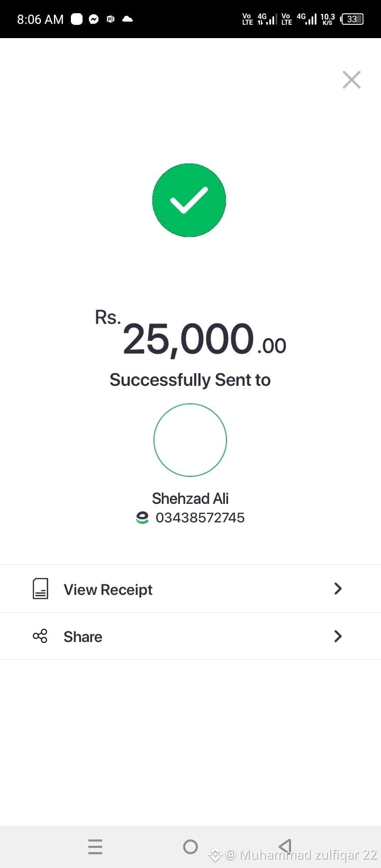381x868 pixels.
Task: Tap the share nodes icon
Action: [40, 636]
